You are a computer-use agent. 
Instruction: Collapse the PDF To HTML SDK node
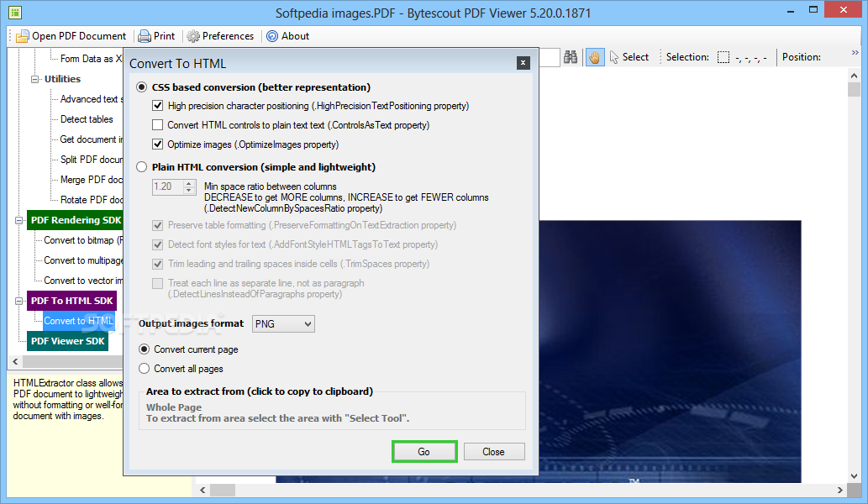click(x=18, y=301)
